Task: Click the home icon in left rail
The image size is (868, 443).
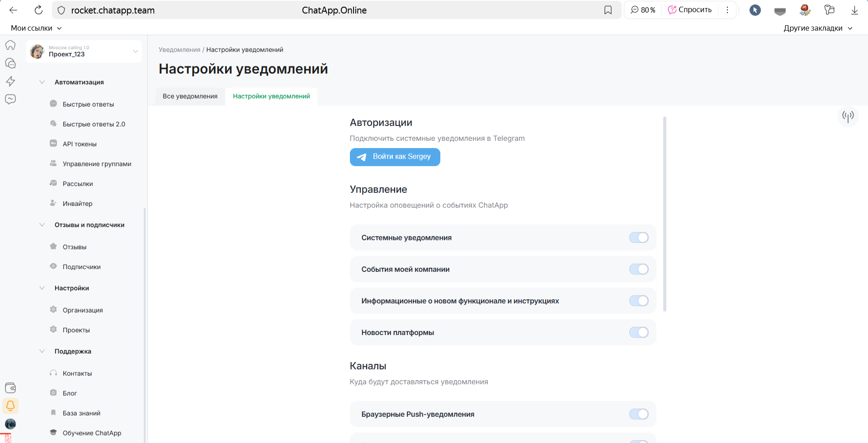Action: click(10, 45)
